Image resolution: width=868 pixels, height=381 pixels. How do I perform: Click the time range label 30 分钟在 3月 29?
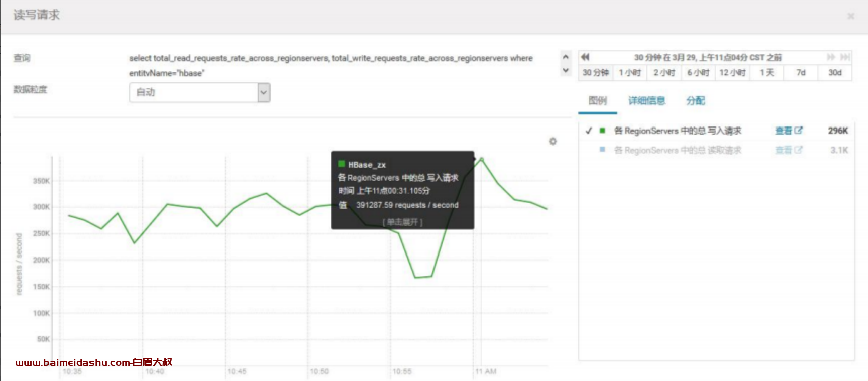tap(708, 57)
